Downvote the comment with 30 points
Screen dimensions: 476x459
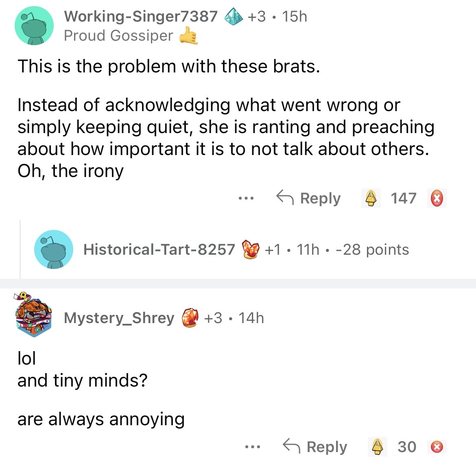click(x=437, y=447)
